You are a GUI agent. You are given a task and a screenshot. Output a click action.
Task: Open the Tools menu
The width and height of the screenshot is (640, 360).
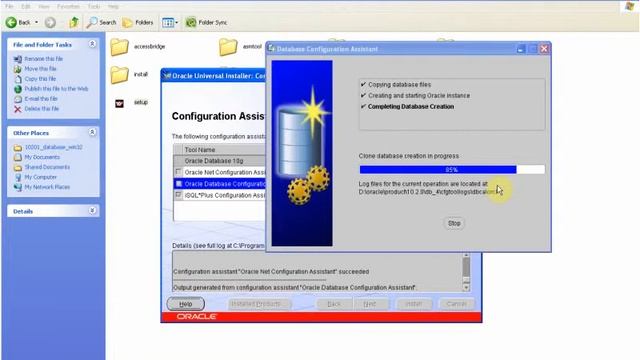point(93,7)
